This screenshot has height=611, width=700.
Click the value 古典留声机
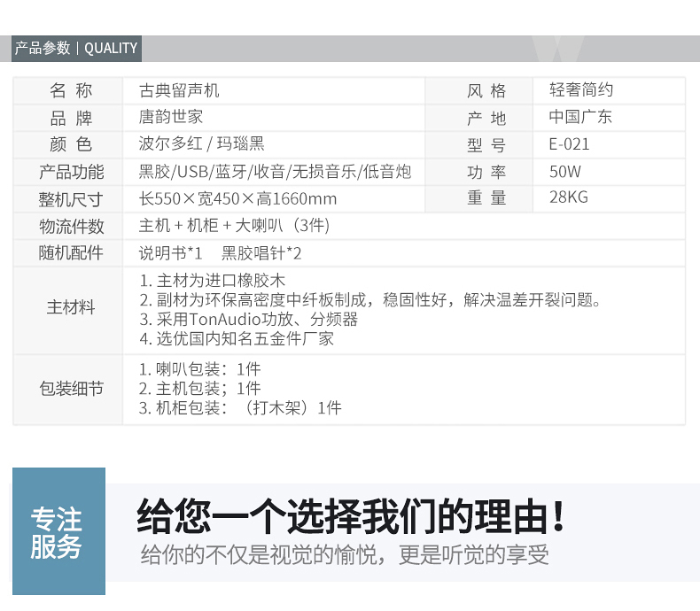pos(179,90)
